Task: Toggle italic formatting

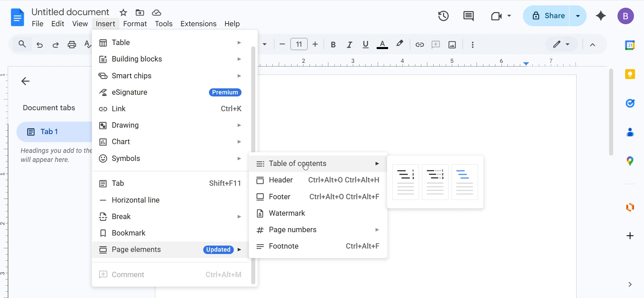Action: 349,45
